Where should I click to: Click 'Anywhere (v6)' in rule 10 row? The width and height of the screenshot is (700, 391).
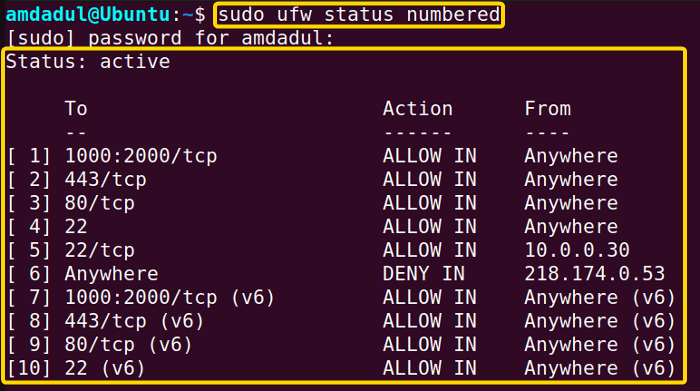600,368
